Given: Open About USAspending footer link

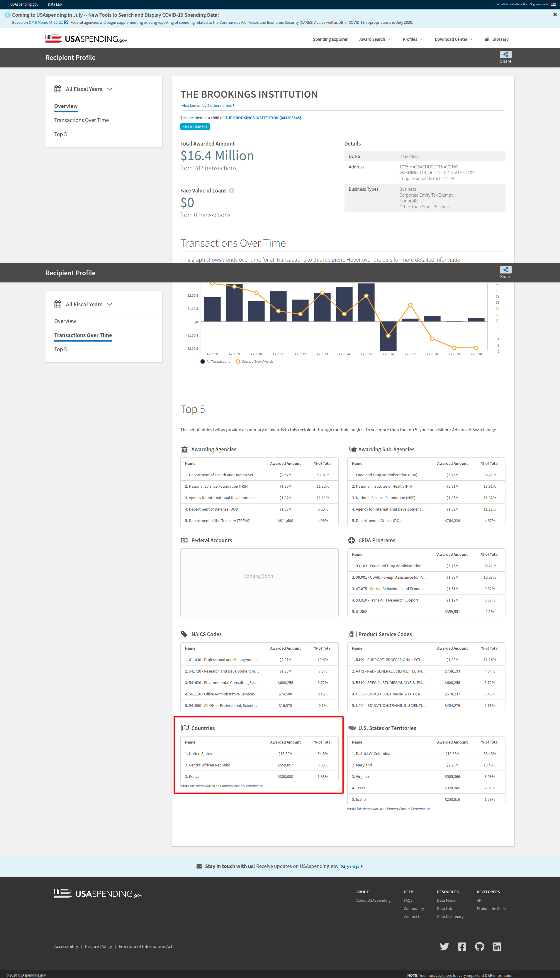Looking at the screenshot, I should (373, 900).
